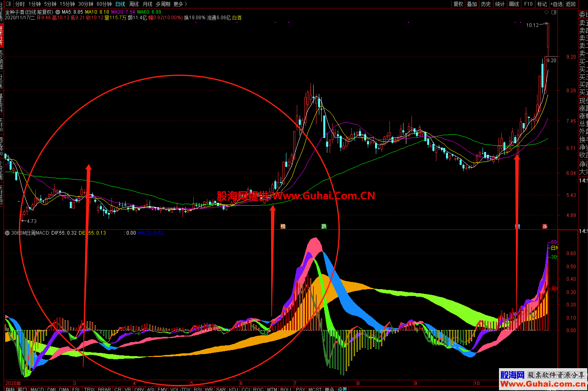This screenshot has width=588, height=391.
Task: Open the 复权 price adjustment menu
Action: pyautogui.click(x=458, y=4)
